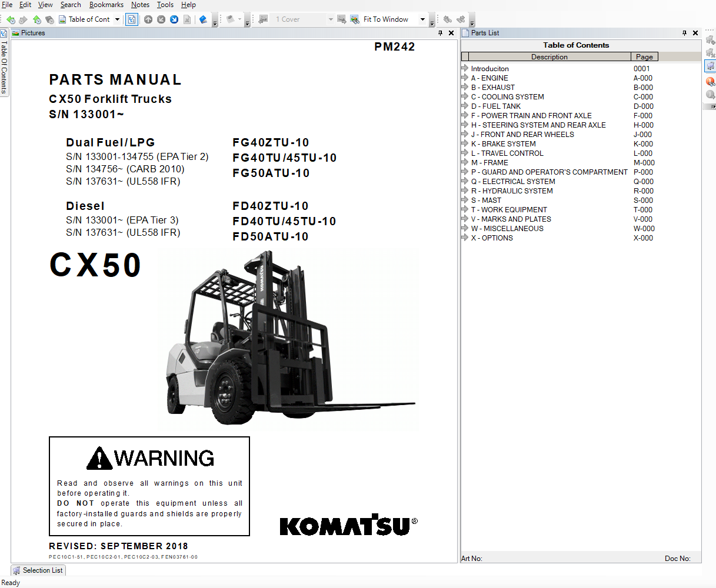The image size is (716, 588).
Task: Click the home icon in the toolbar
Action: [x=36, y=19]
